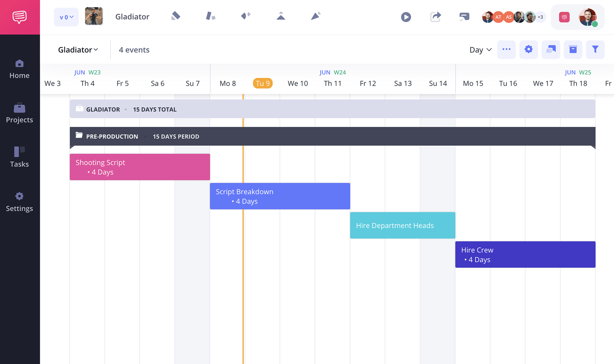Open Tasks in sidebar
This screenshot has height=364, width=614.
[x=20, y=157]
